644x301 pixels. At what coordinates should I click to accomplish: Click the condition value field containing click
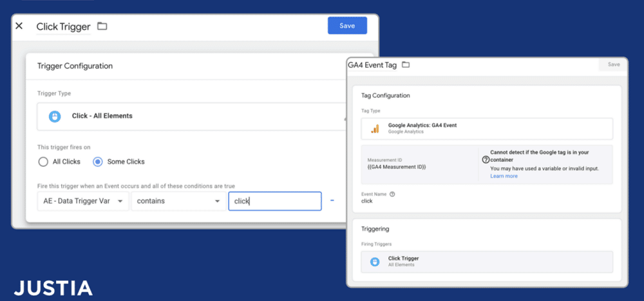coord(274,201)
